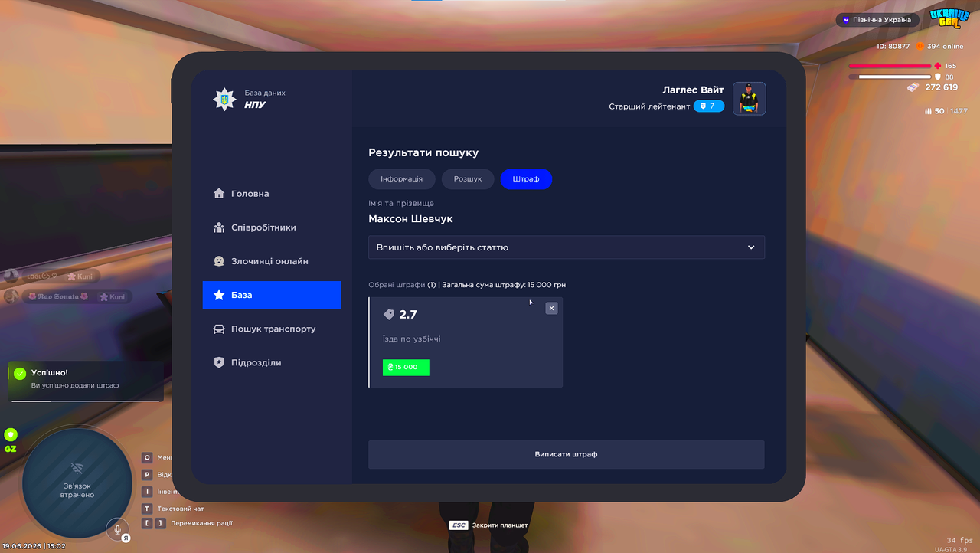Click the ammo icon beside 50
Viewport: 980px width, 553px height.
point(929,111)
